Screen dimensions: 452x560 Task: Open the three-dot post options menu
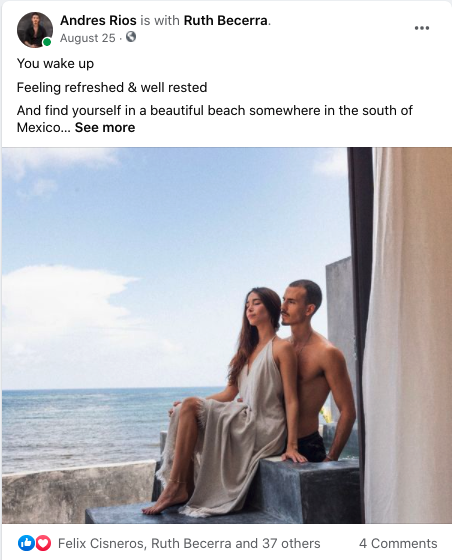coord(422,28)
